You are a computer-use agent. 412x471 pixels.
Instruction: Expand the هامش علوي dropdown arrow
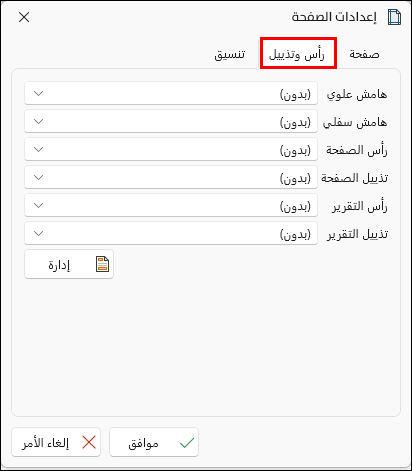[x=39, y=93]
